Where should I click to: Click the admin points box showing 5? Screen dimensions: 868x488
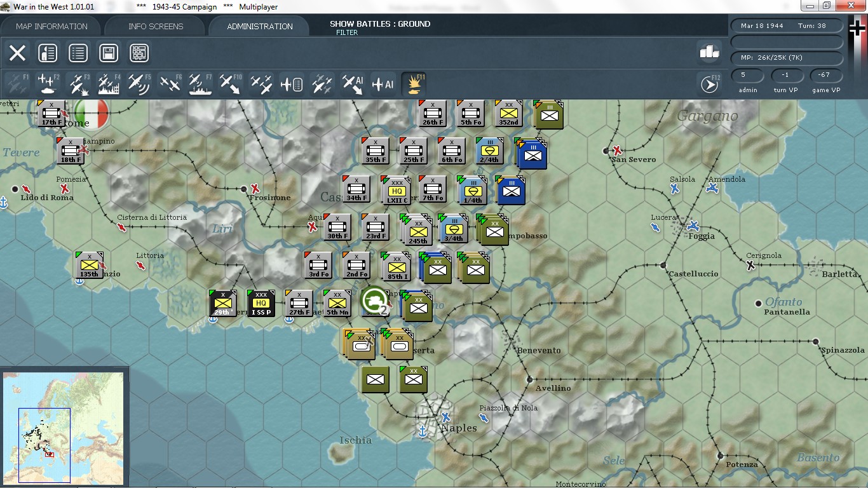748,75
